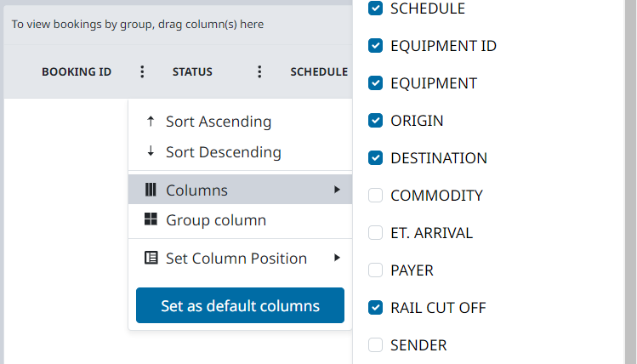Click the Set Column Position icon
637x364 pixels.
coord(151,258)
